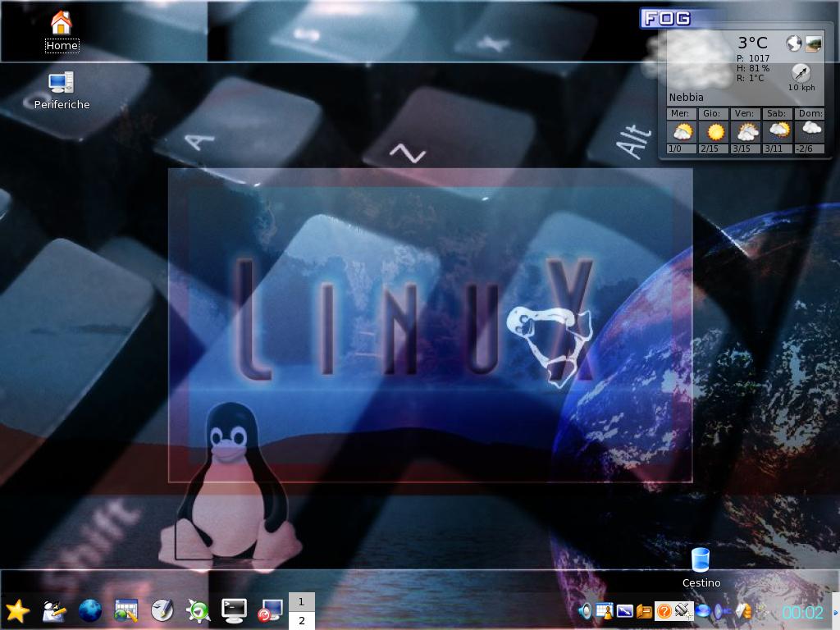840x630 pixels.
Task: Click the 3/11 temperature range for Sab
Action: (x=774, y=149)
